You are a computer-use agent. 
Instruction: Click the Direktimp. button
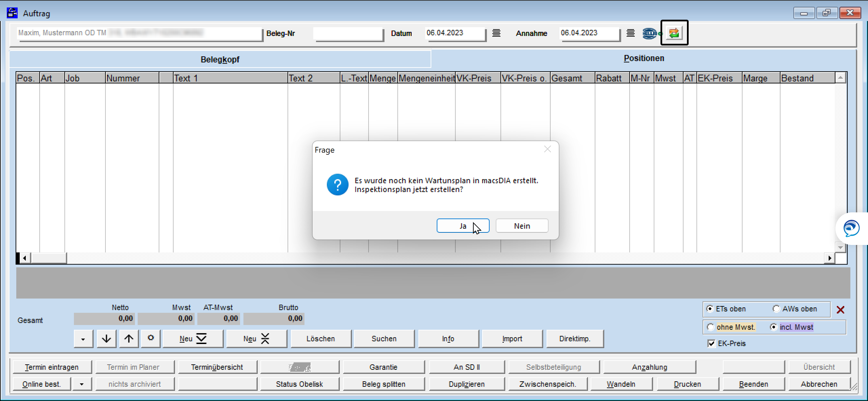[575, 339]
